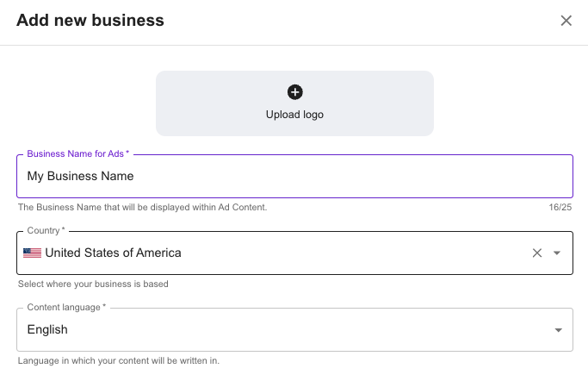Click the Add new business heading
Screen dimensions: 588x381
pos(90,20)
